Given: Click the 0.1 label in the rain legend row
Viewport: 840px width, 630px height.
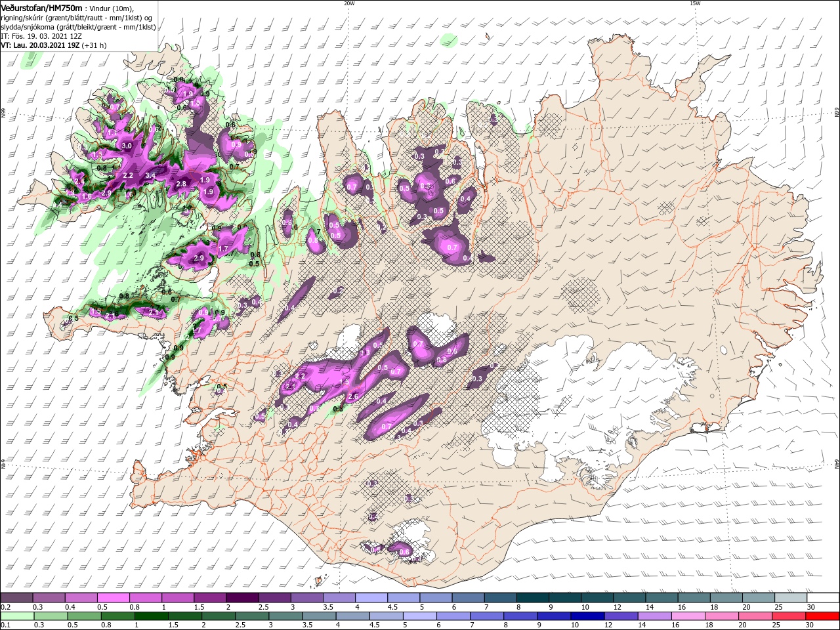Looking at the screenshot, I should click(x=5, y=625).
